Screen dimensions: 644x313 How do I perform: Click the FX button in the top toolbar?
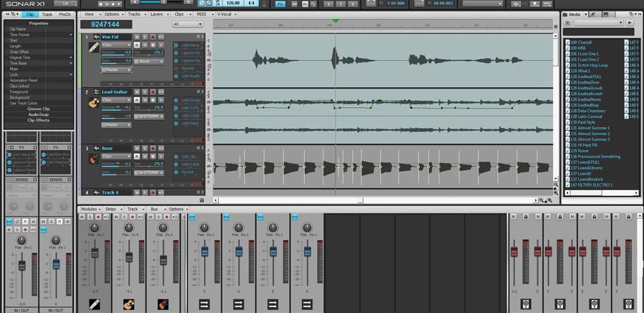280,4
